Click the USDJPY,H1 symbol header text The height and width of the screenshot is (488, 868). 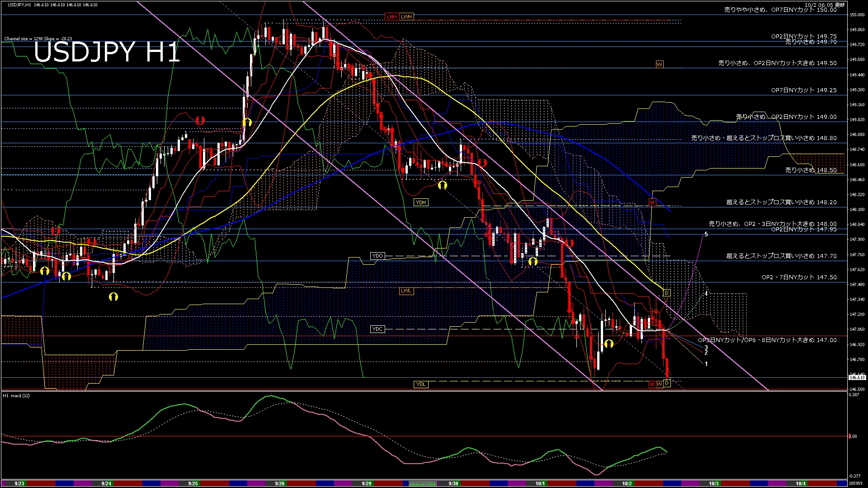click(19, 5)
